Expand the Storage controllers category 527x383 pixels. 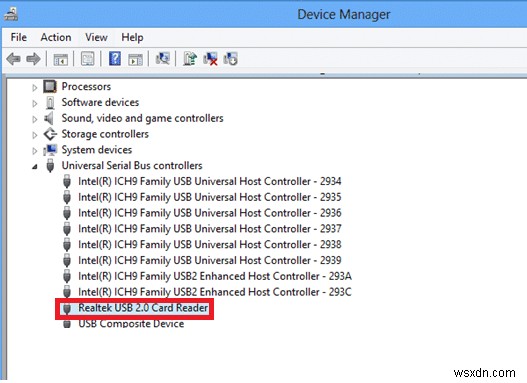[35, 135]
